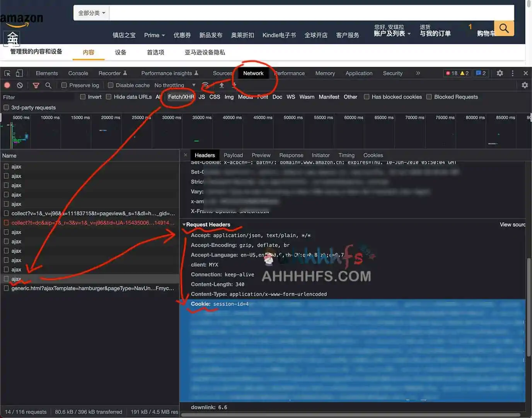This screenshot has width=532, height=418.
Task: Switch to the Payload tab
Action: tap(233, 155)
